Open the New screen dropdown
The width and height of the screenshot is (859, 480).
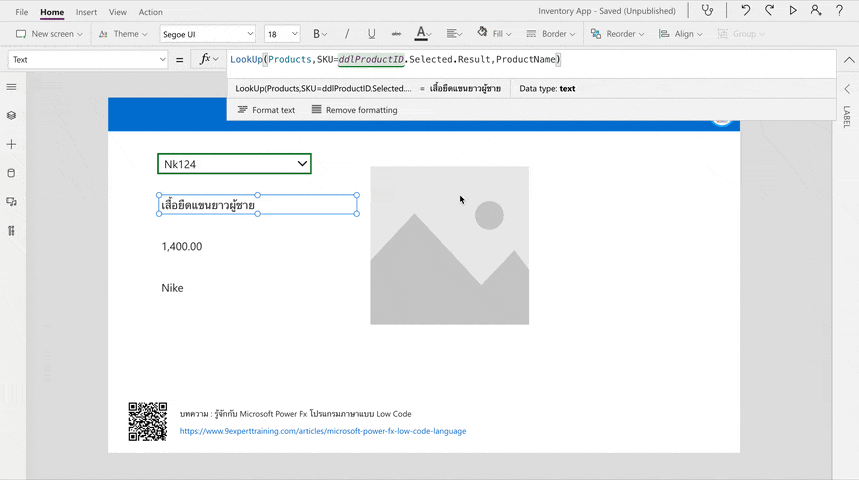tap(49, 34)
